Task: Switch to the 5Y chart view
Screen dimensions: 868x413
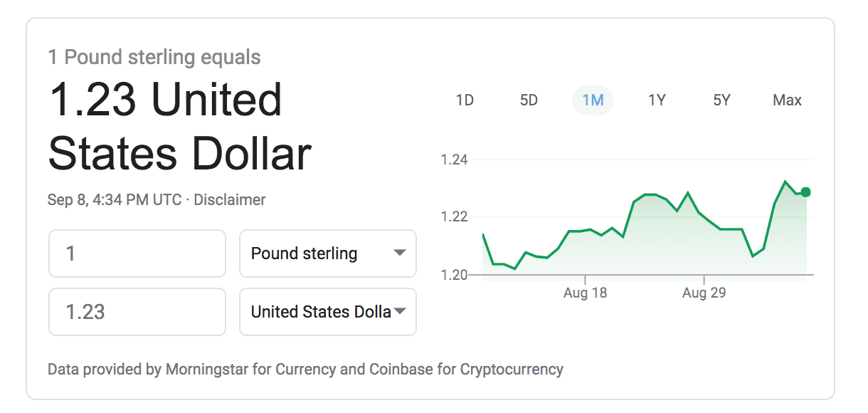Action: pos(721,100)
